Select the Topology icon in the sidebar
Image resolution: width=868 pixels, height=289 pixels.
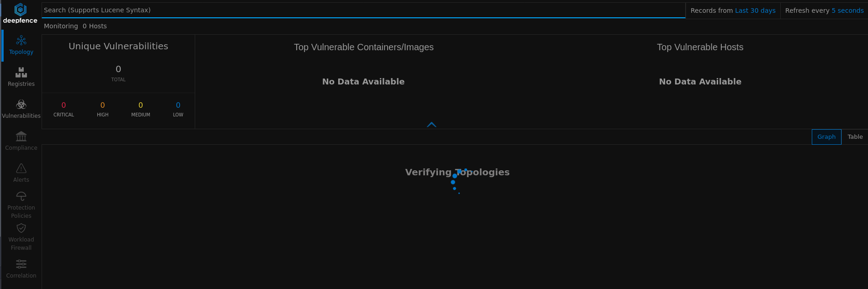[x=21, y=44]
